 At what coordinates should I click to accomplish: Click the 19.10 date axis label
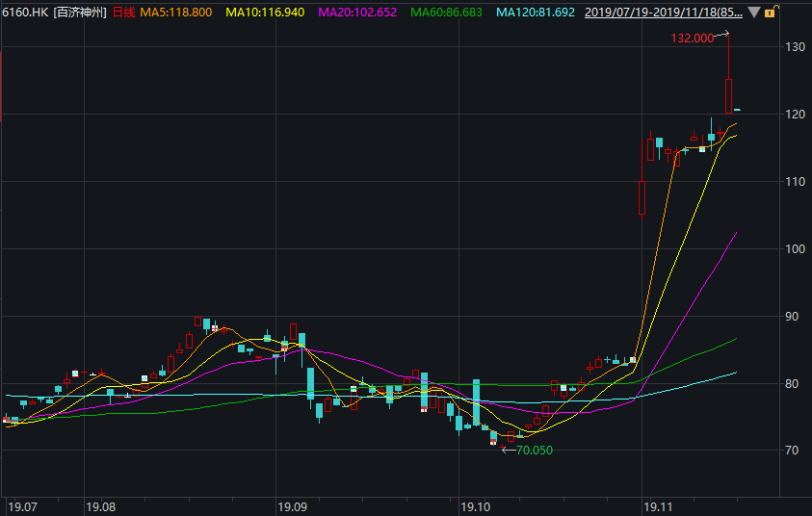(476, 506)
